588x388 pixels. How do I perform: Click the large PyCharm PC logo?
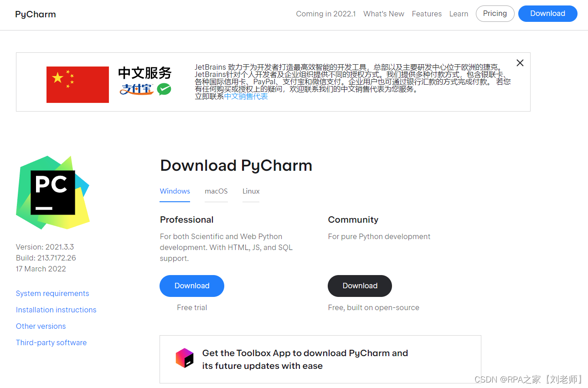coord(53,192)
